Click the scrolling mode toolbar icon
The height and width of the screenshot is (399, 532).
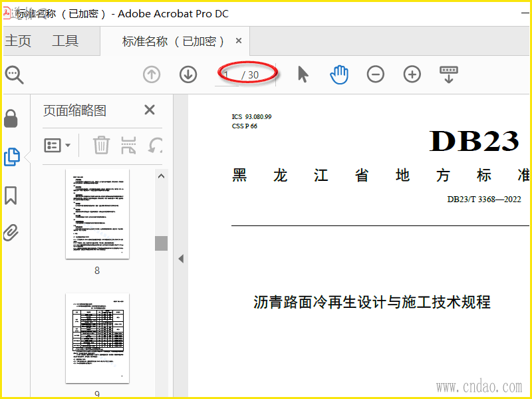449,74
